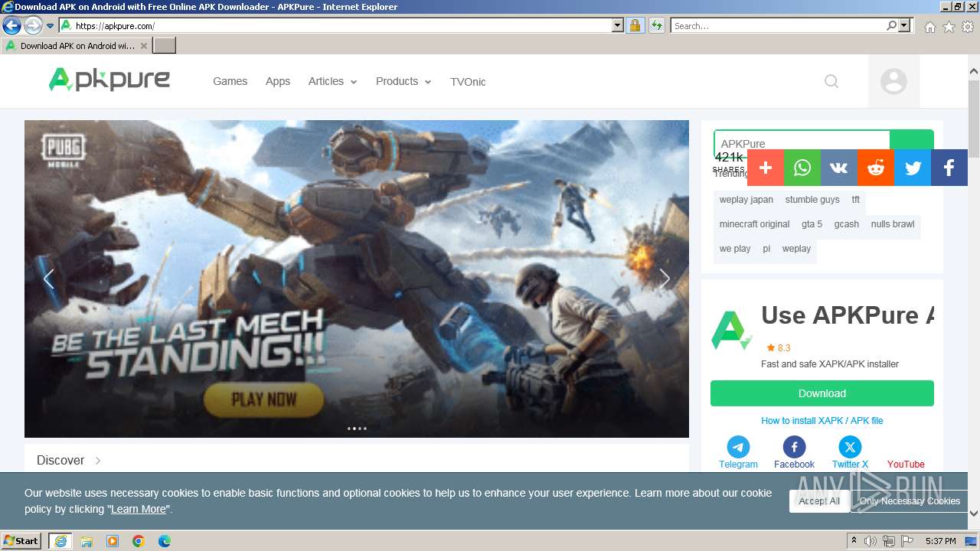980x551 pixels.
Task: Share the page on Twitter bird icon
Action: pyautogui.click(x=913, y=168)
